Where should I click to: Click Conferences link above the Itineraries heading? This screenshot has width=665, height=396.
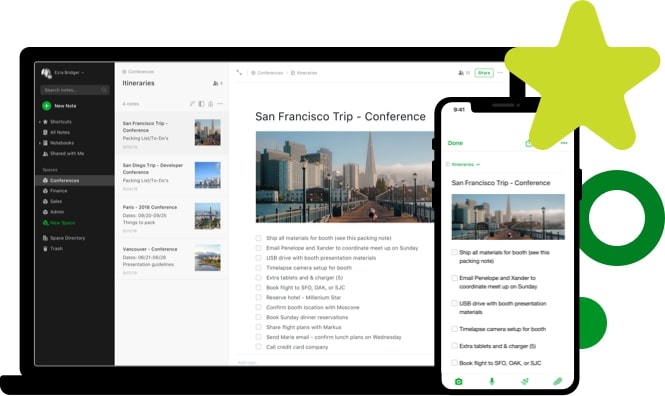(138, 72)
